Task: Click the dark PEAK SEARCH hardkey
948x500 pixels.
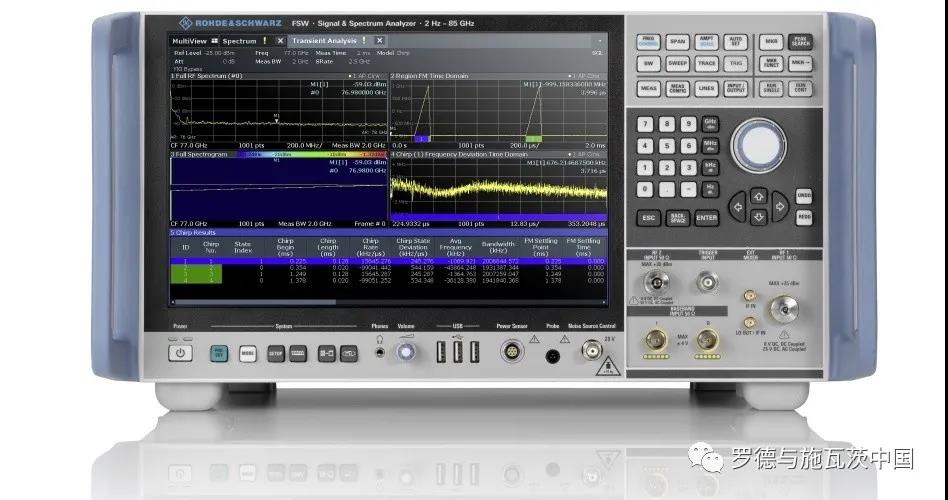Action: [800, 42]
